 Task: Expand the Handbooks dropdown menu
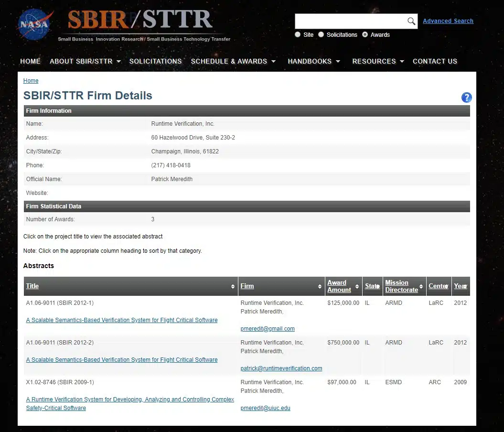(338, 61)
